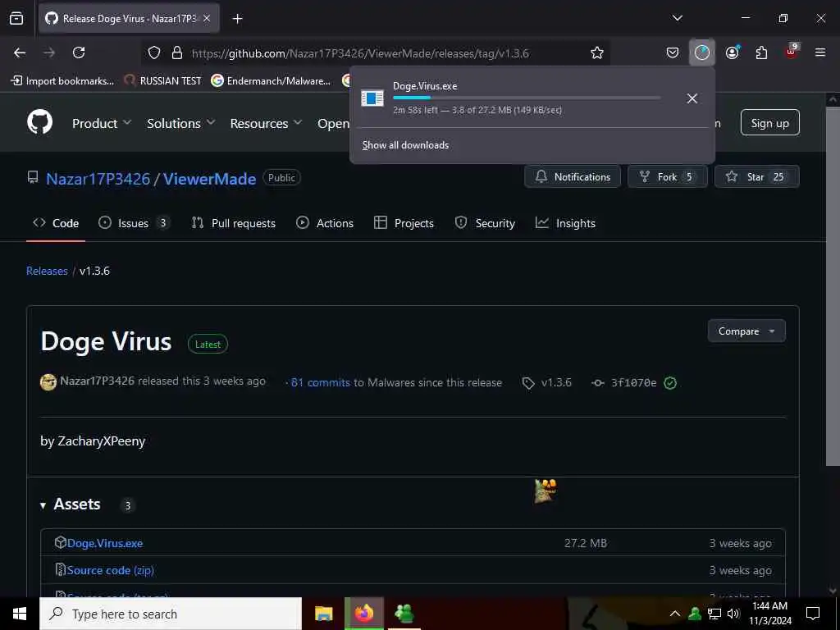The image size is (840, 630).
Task: Reload the page with refresh icon
Action: tap(79, 52)
